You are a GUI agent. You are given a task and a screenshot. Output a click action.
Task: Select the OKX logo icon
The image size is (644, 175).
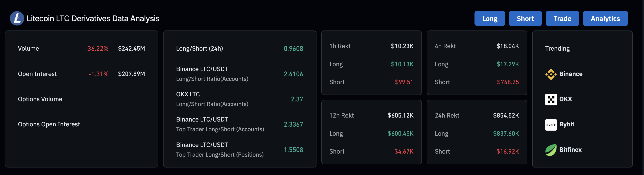551,99
